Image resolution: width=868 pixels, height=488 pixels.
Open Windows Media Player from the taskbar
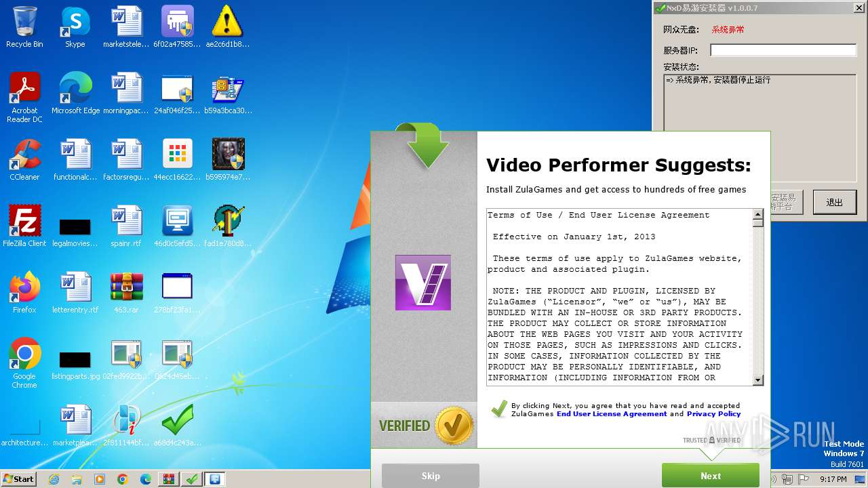tap(100, 479)
